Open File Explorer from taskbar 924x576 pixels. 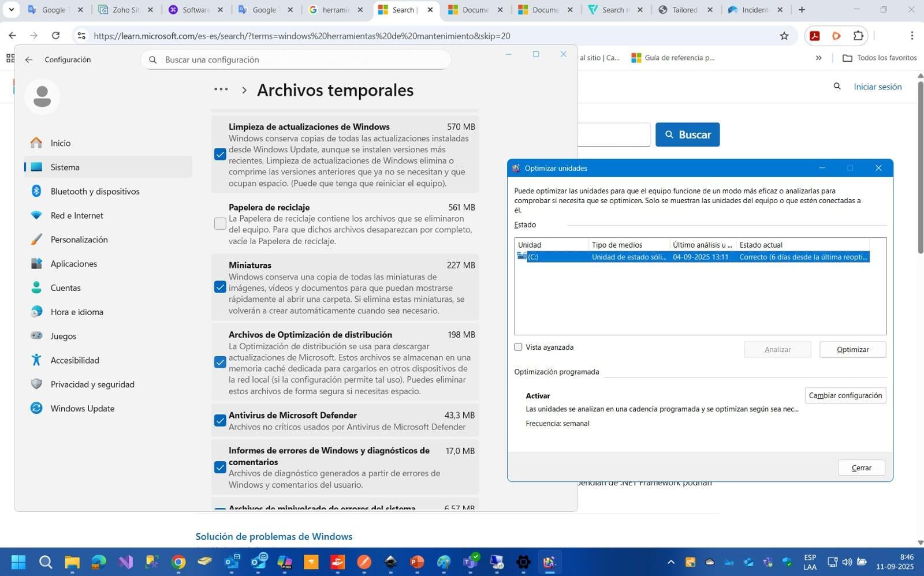(x=72, y=562)
